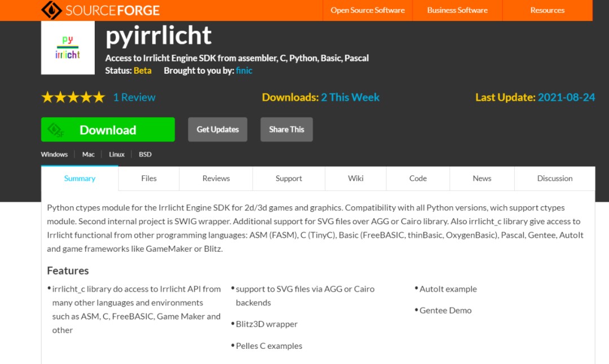Image resolution: width=609 pixels, height=364 pixels.
Task: Switch to the News tab
Action: tap(482, 179)
